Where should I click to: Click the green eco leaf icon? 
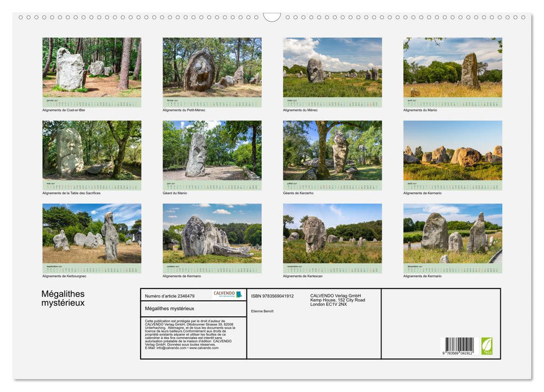point(487,346)
